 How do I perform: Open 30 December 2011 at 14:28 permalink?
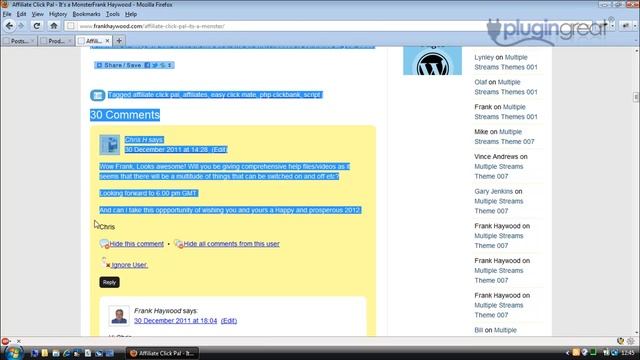point(166,149)
